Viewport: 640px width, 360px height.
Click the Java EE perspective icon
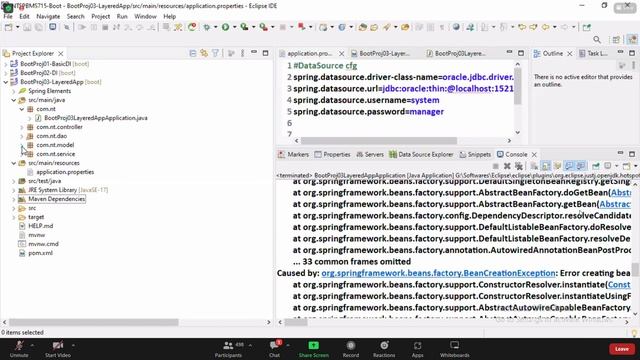[x=632, y=40]
